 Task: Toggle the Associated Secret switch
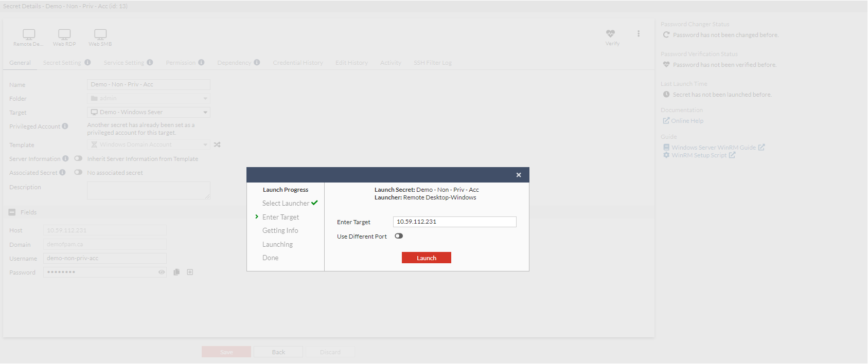coord(78,172)
